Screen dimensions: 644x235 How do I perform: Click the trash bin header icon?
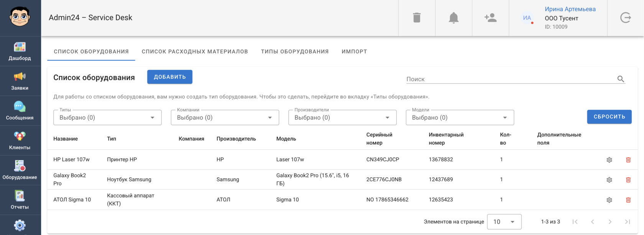coord(417,18)
